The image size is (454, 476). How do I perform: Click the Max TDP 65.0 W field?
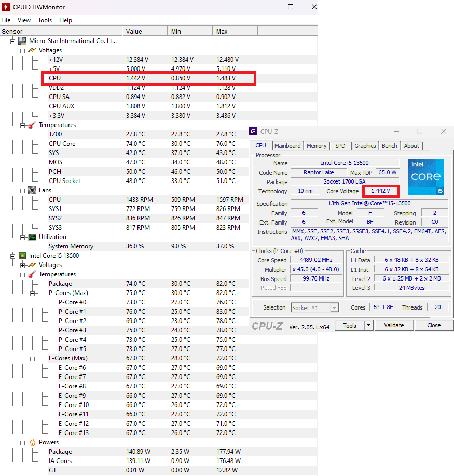pos(387,173)
